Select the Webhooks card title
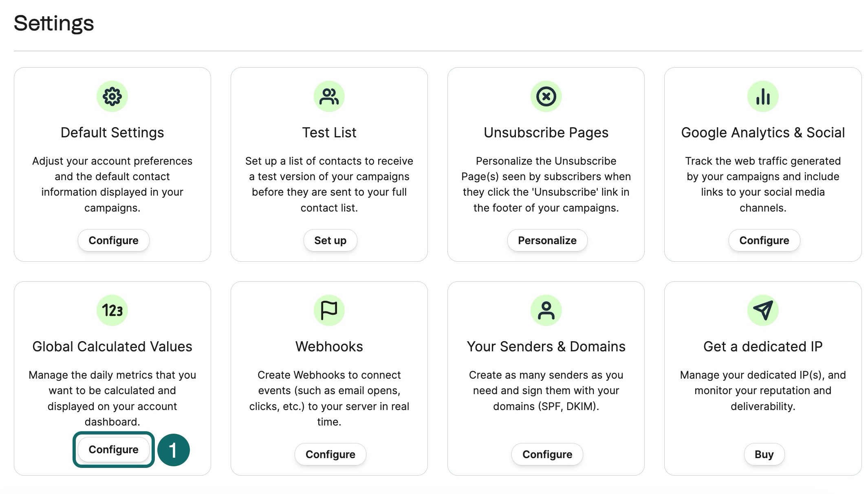The image size is (868, 494). click(x=329, y=346)
